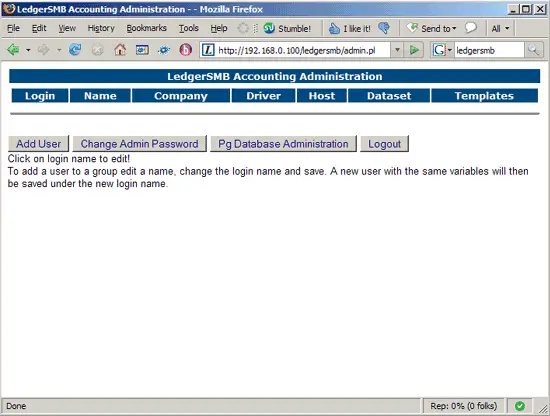Click the browser Back arrow icon
550x416 pixels.
pos(13,50)
